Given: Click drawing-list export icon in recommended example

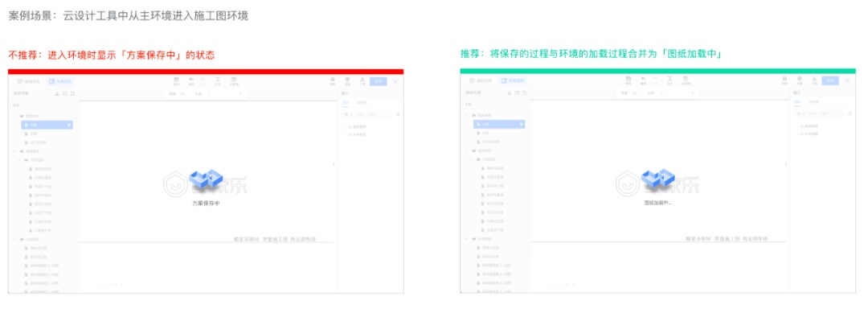Looking at the screenshot, I should pos(510,93).
